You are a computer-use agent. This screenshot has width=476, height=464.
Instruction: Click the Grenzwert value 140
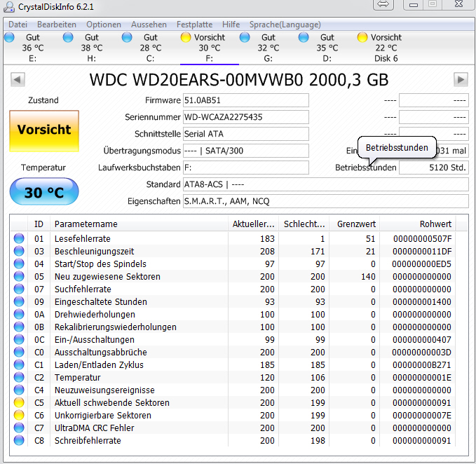(368, 277)
